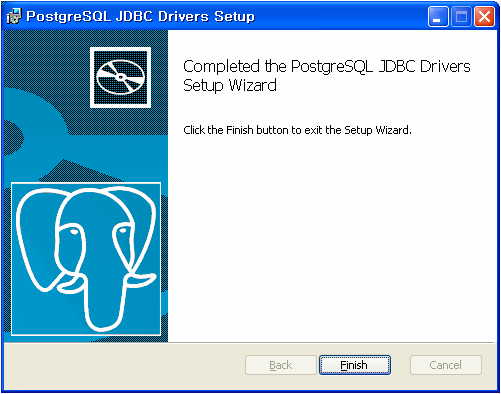Click the 'PostgreSQL JDBC Drivers Setup' title bar text
Image resolution: width=501 pixels, height=394 pixels.
[140, 16]
